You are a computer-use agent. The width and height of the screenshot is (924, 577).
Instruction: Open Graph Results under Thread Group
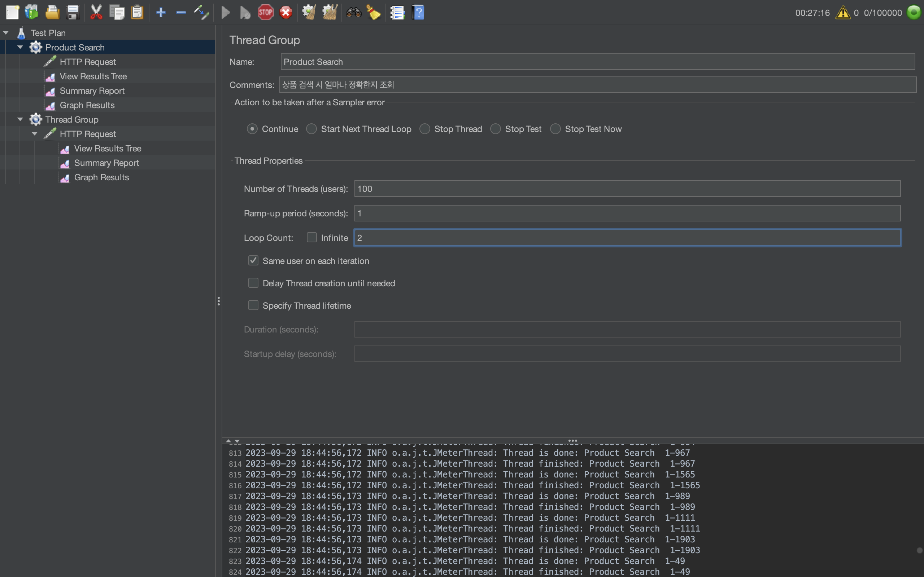101,177
